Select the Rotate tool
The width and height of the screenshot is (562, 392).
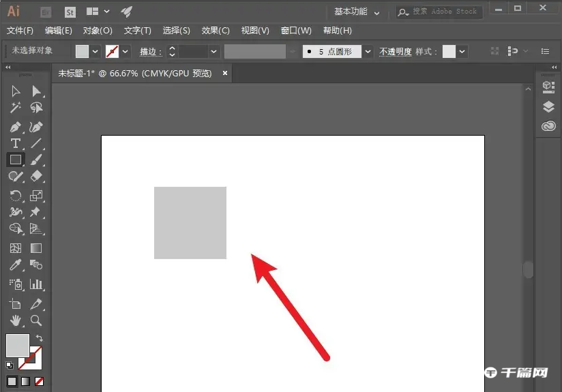pos(16,196)
